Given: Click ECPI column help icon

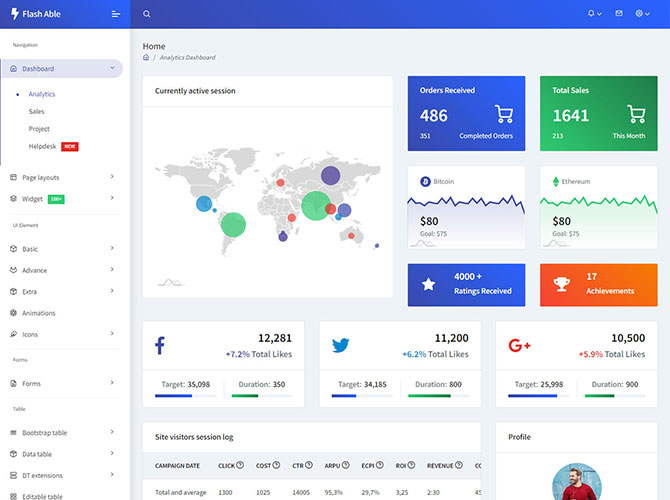Looking at the screenshot, I should point(379,465).
